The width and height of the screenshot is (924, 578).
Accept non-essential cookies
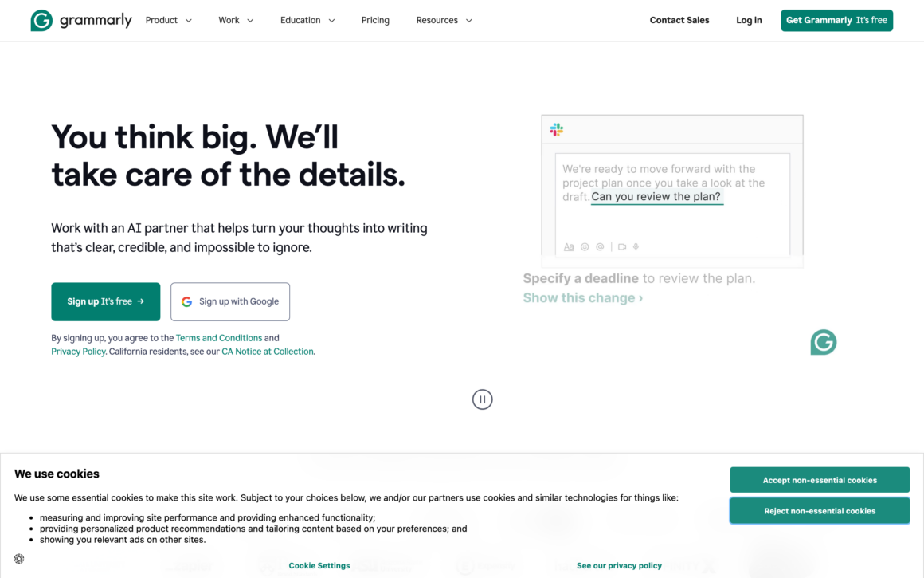pos(820,480)
